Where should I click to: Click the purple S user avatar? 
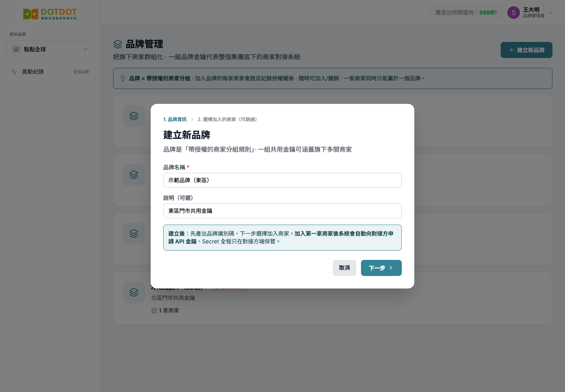tap(514, 13)
